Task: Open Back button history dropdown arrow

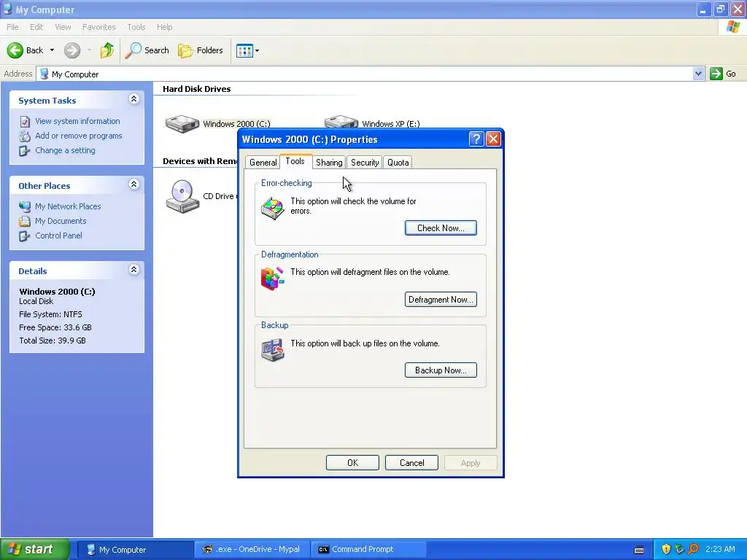Action: (52, 50)
